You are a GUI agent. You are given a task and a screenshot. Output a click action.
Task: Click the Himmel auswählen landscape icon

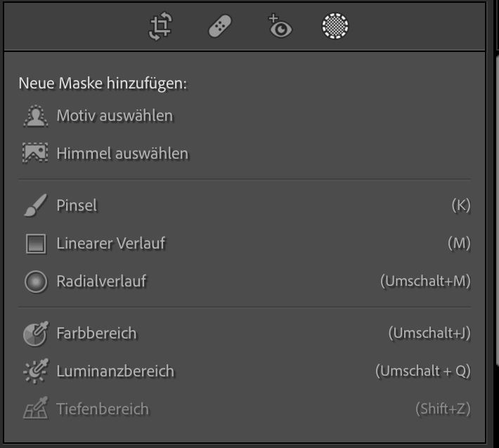click(35, 153)
